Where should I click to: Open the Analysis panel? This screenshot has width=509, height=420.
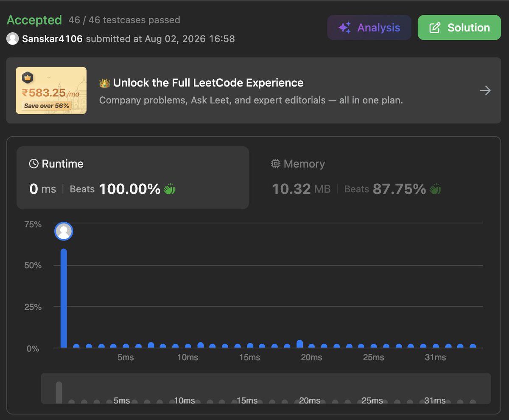(369, 28)
